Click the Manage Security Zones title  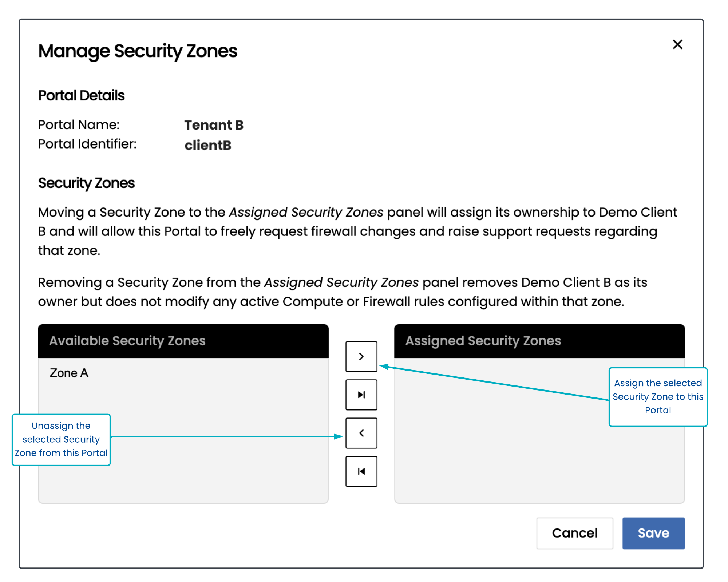[x=138, y=51]
